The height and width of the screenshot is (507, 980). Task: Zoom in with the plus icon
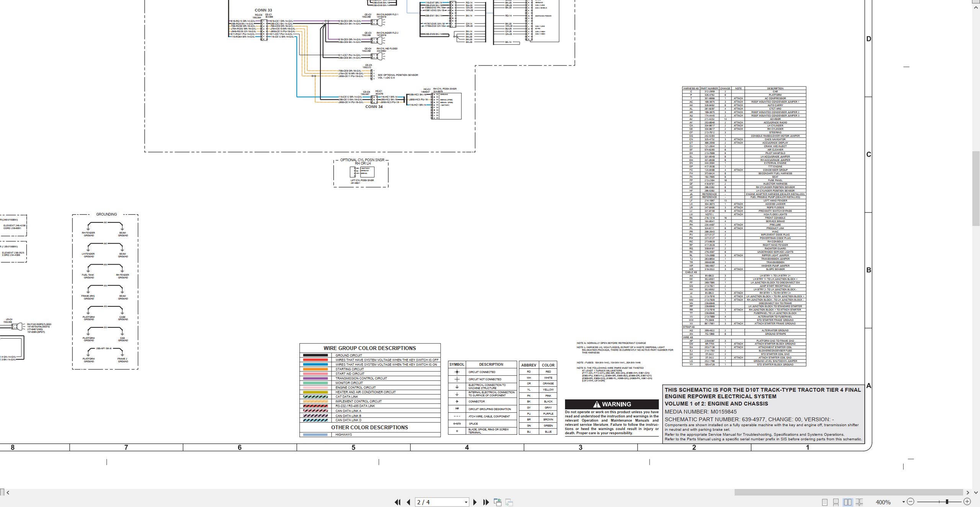(x=967, y=502)
